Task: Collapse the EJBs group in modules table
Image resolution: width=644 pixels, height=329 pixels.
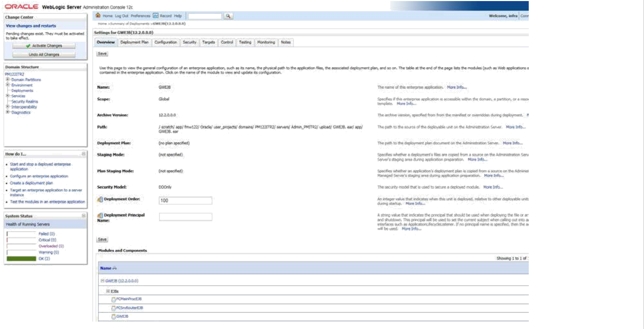Action: (108, 290)
